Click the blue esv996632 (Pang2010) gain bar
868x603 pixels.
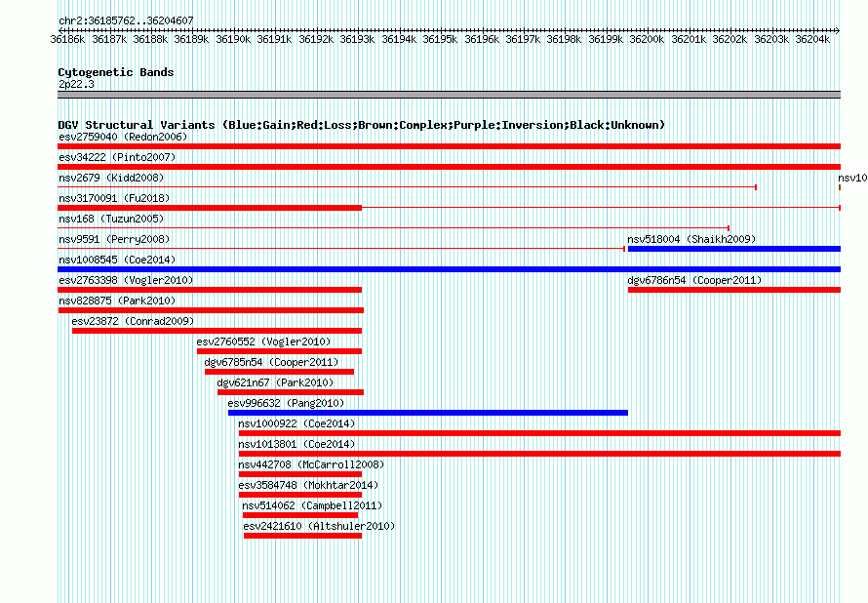coord(428,413)
